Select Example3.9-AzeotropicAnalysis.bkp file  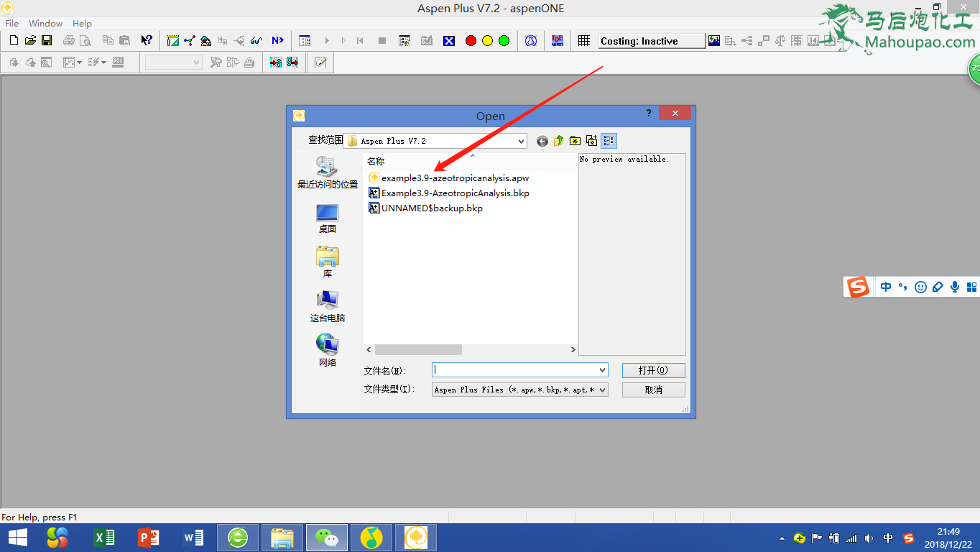click(449, 193)
